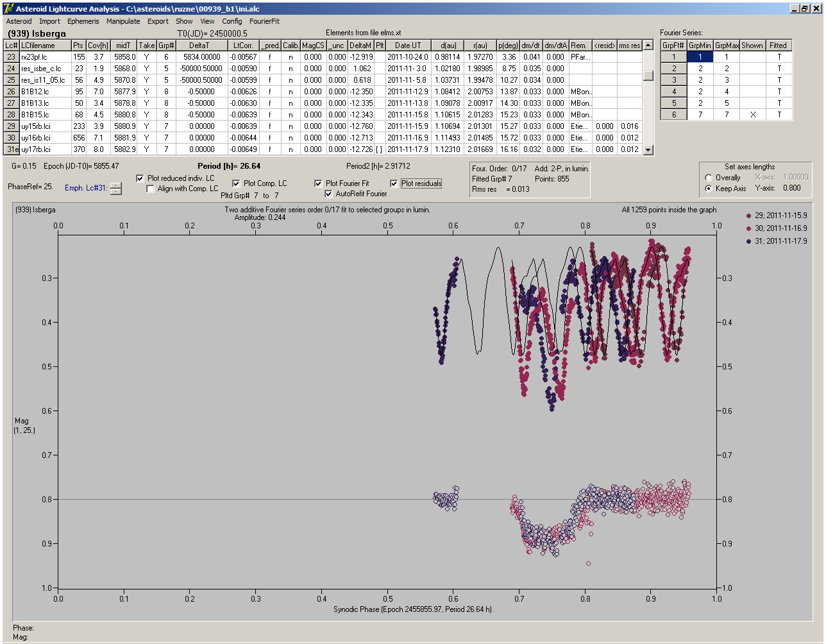
Task: Open the Show menu
Action: tap(184, 21)
